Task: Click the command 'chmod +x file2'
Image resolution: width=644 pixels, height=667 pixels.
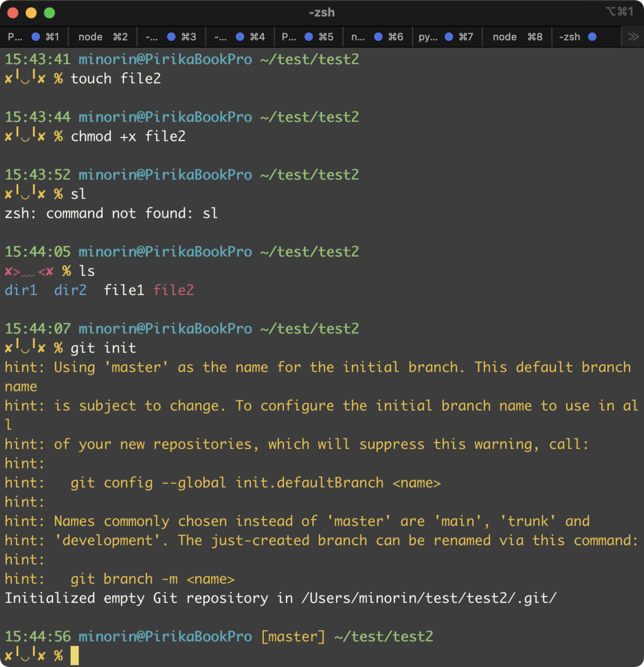Action: 128,136
